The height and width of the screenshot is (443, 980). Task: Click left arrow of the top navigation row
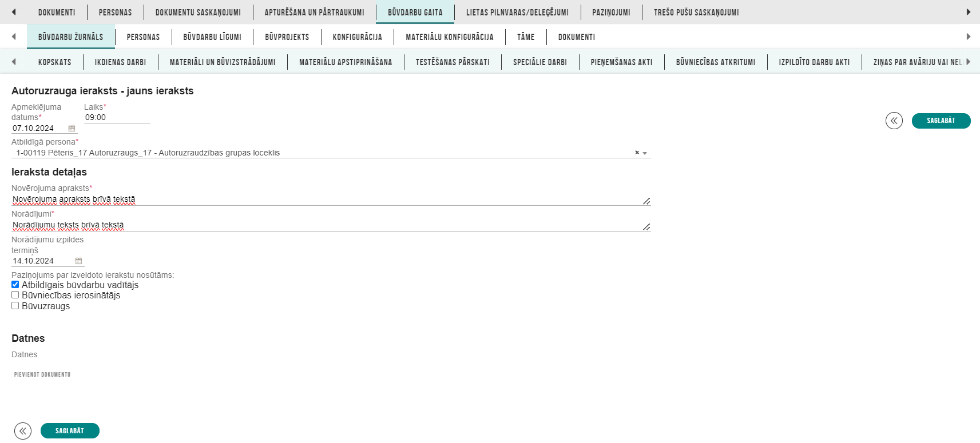click(14, 12)
